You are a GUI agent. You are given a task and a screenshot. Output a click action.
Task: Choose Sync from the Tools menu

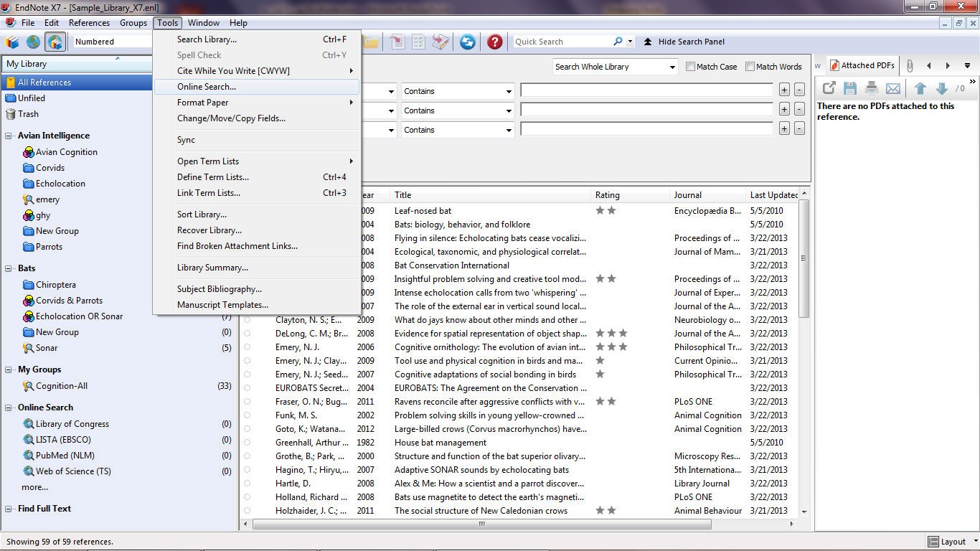click(256, 140)
